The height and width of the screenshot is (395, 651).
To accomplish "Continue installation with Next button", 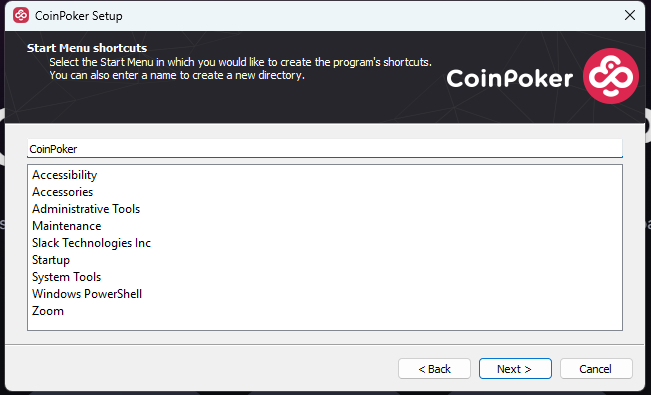I will (515, 369).
